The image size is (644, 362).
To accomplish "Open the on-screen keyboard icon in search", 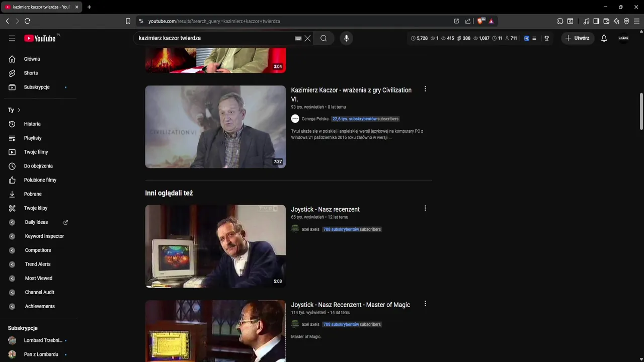I will 298,38.
